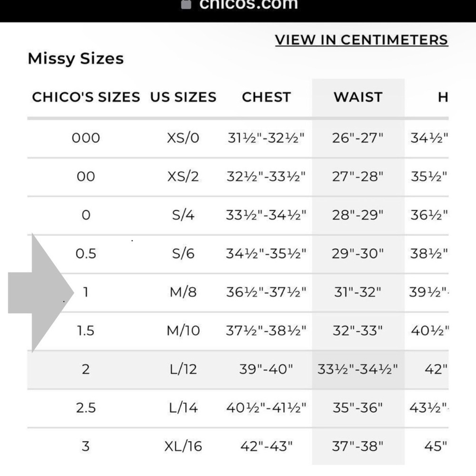Click the gray arrow pointing to size 1

[x=40, y=293]
